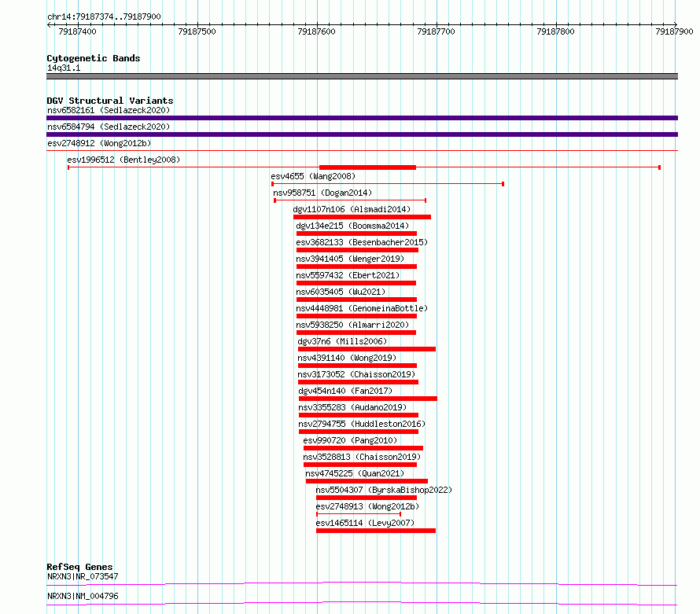Click dgv1107n106 (Alsmadi2014) label
This screenshot has width=700, height=614.
352,209
